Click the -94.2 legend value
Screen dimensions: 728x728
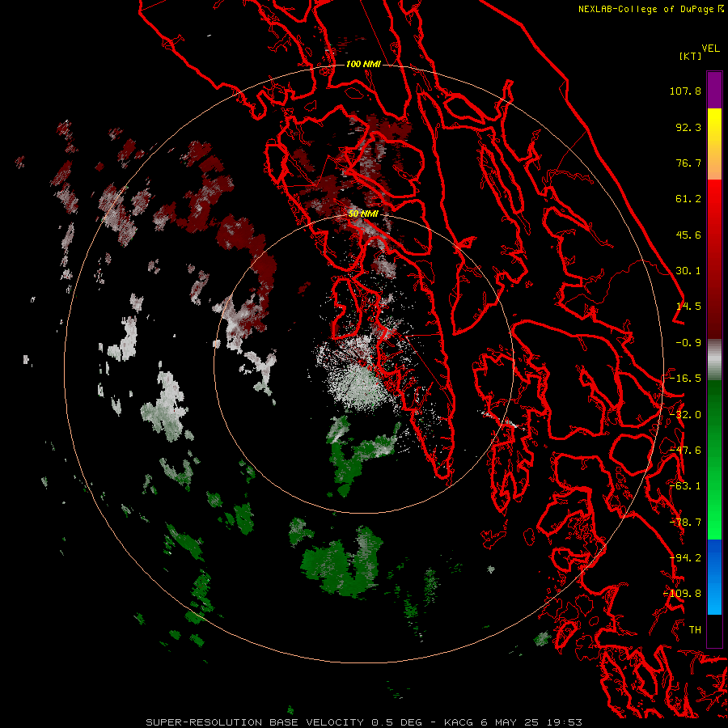pos(685,558)
